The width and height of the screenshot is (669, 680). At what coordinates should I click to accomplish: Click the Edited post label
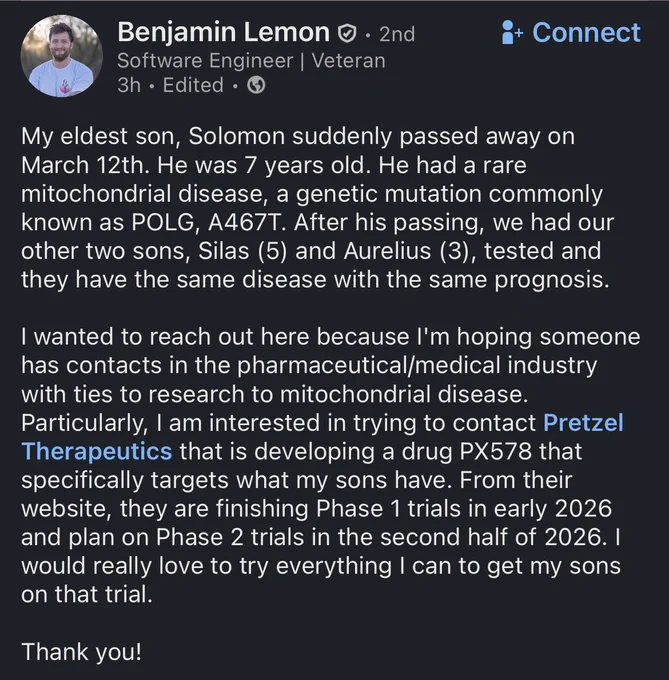tap(193, 85)
